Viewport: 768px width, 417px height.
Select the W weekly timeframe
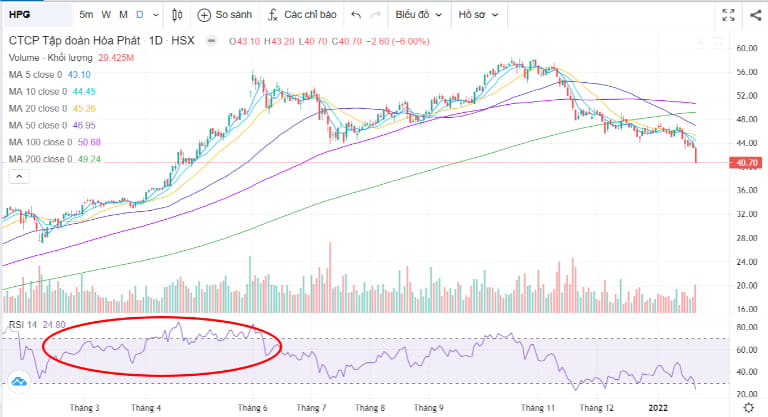pos(108,15)
